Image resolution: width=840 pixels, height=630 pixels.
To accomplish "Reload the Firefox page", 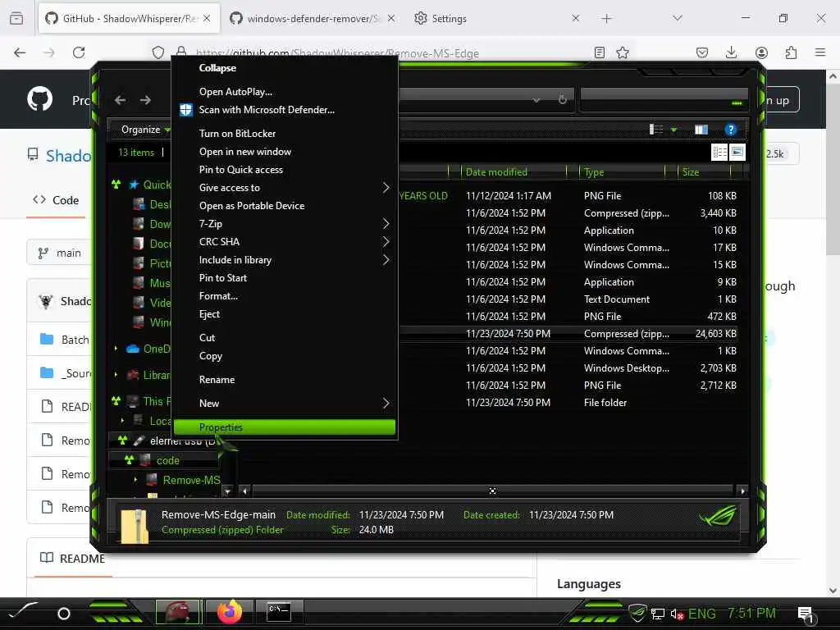I will (79, 52).
